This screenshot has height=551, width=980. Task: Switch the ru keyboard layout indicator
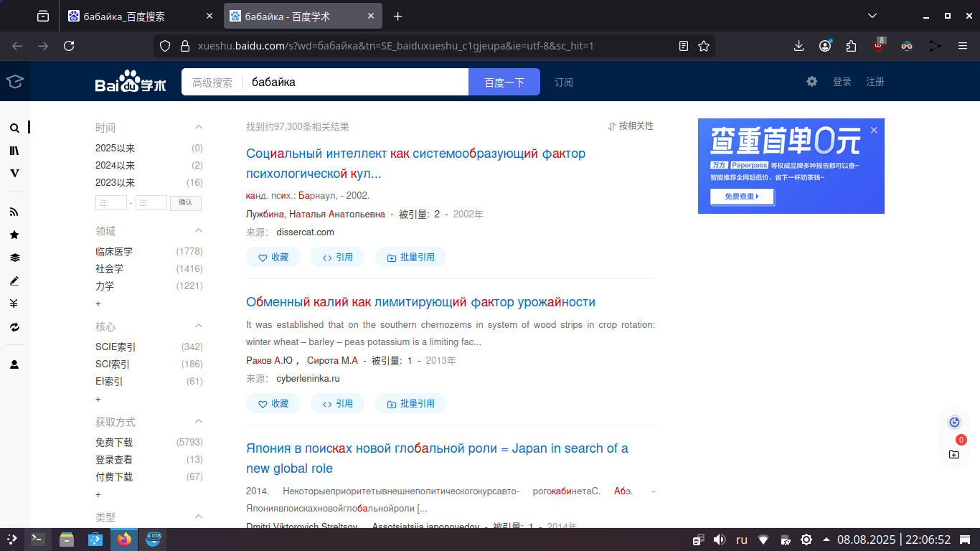742,540
